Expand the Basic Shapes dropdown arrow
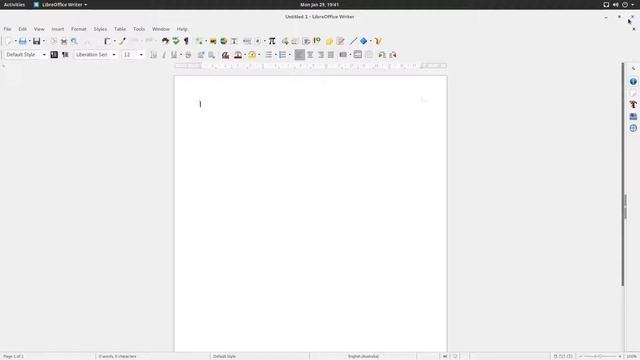 370,41
